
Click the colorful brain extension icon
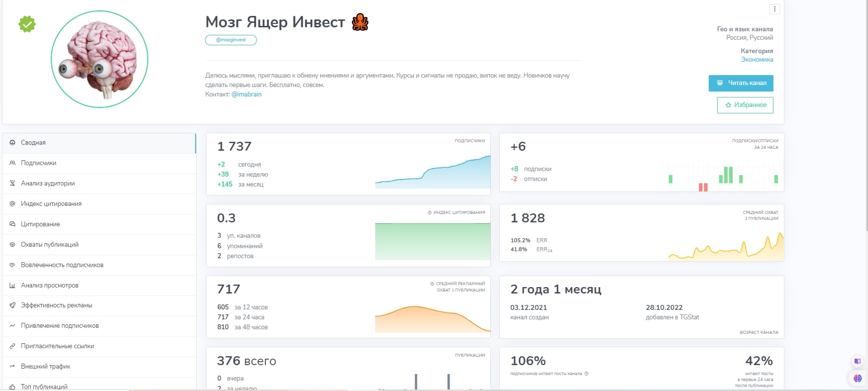[x=858, y=378]
